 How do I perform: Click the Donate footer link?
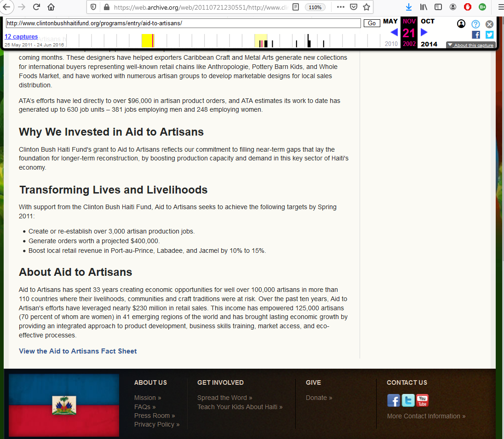click(319, 398)
